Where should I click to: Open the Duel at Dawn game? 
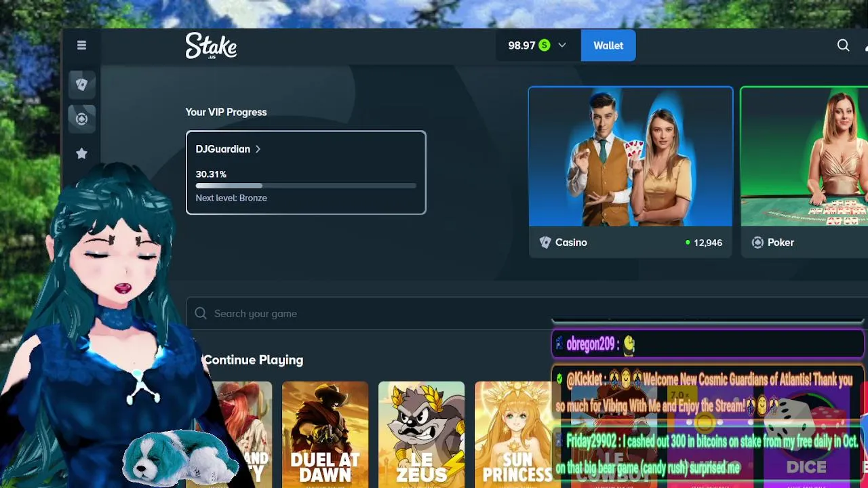[x=325, y=434]
